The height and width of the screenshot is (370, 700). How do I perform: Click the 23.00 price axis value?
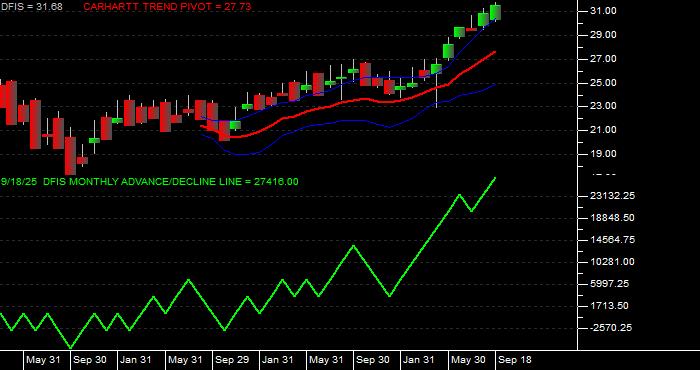point(604,106)
